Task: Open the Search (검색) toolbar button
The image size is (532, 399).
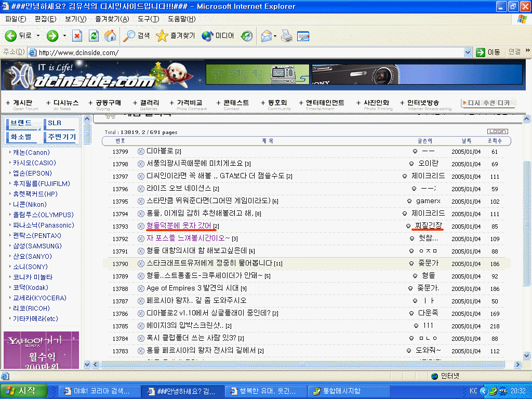Action: [137, 36]
